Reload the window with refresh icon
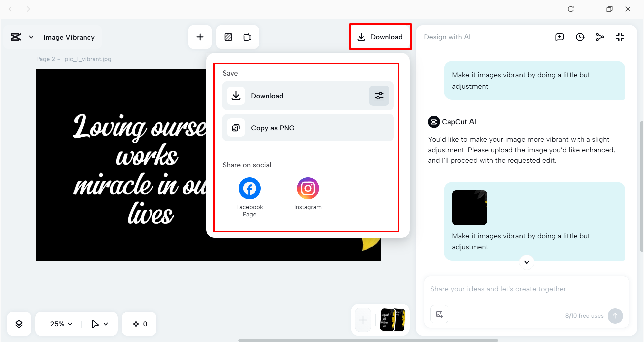The width and height of the screenshot is (644, 342). [571, 9]
